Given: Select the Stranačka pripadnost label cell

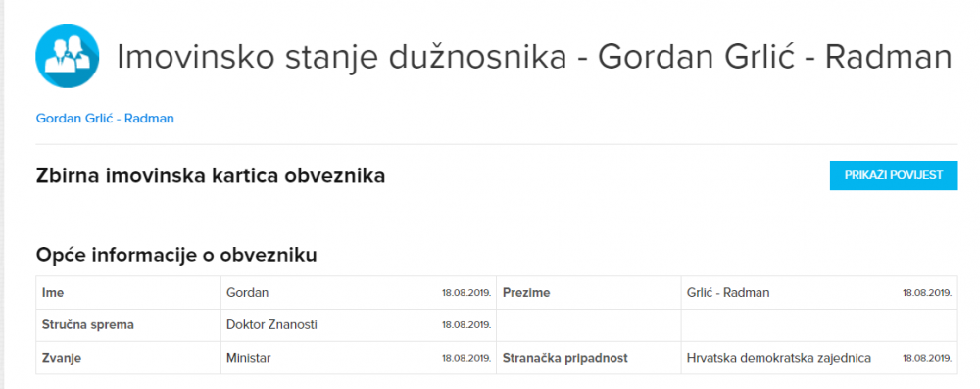Looking at the screenshot, I should point(589,358).
